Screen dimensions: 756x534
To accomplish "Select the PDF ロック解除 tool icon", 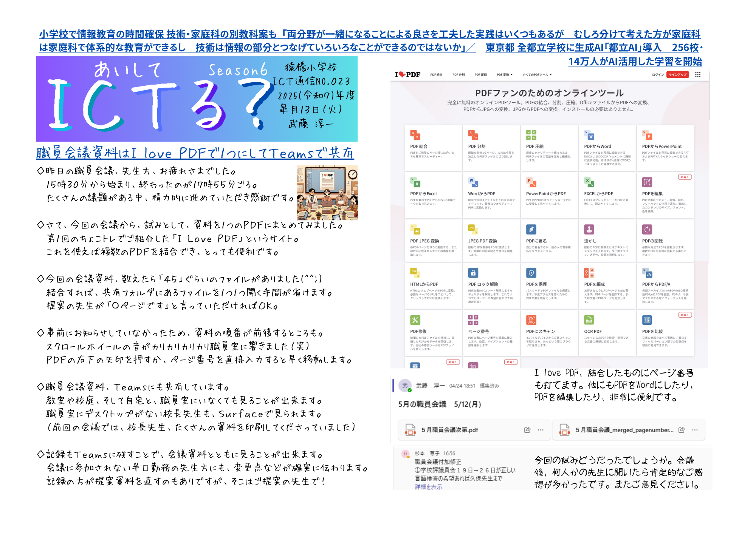I will (473, 273).
